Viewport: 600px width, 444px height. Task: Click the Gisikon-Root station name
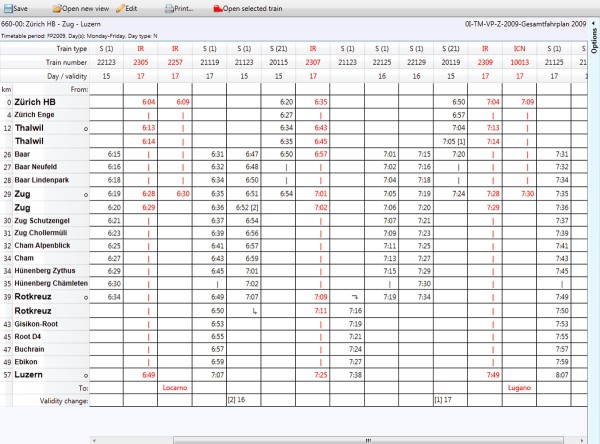tap(40, 324)
